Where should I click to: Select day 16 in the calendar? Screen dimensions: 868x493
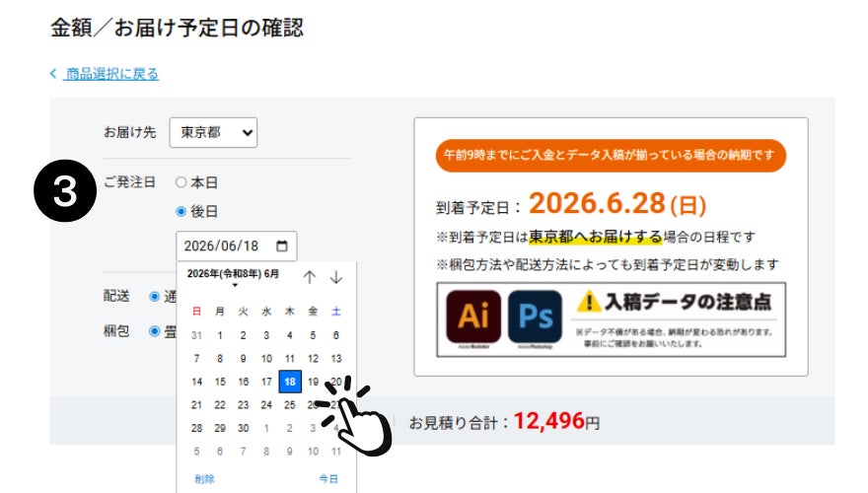[243, 382]
